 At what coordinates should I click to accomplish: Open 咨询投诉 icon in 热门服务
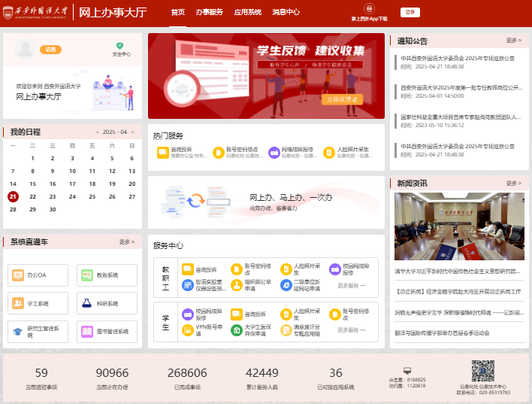[x=163, y=153]
